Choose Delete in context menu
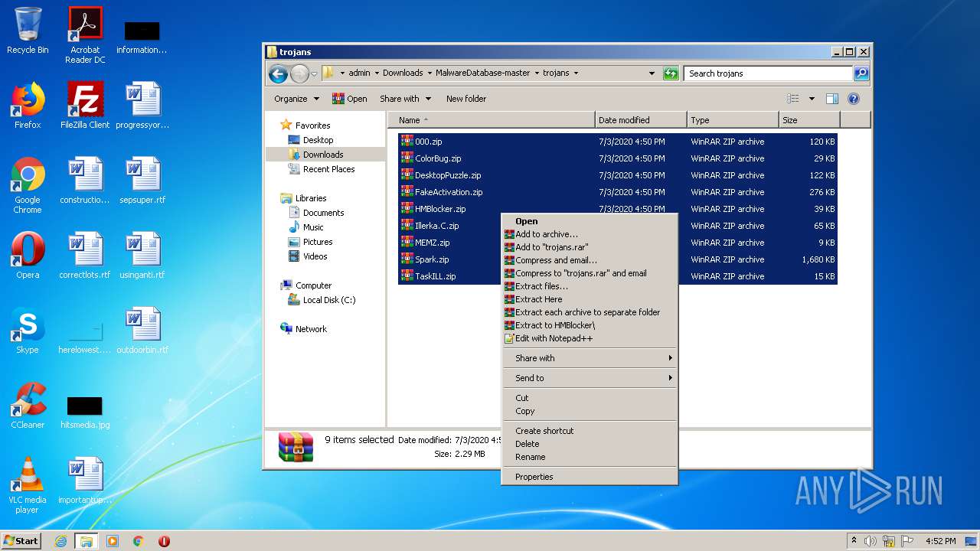Viewport: 980px width, 551px height. (590, 444)
